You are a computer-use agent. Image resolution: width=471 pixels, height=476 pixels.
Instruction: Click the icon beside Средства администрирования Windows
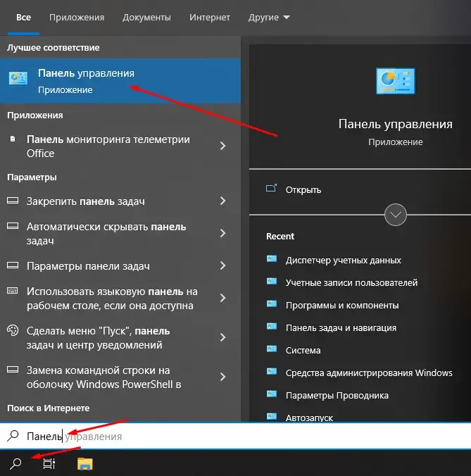pyautogui.click(x=272, y=371)
